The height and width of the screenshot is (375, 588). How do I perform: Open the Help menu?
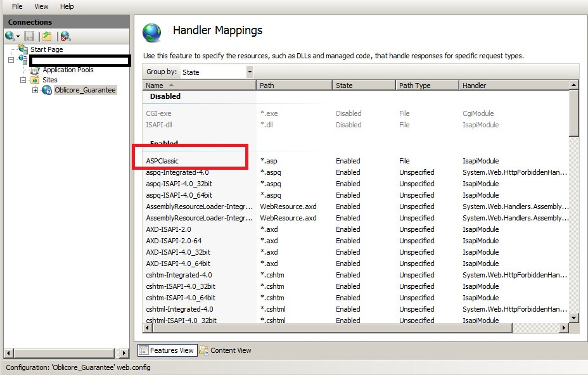pos(67,6)
